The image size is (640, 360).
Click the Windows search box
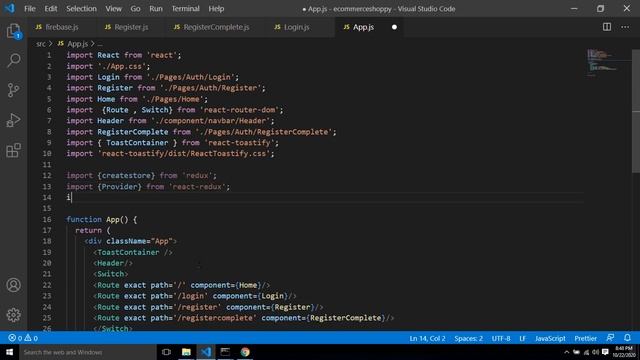coord(88,352)
